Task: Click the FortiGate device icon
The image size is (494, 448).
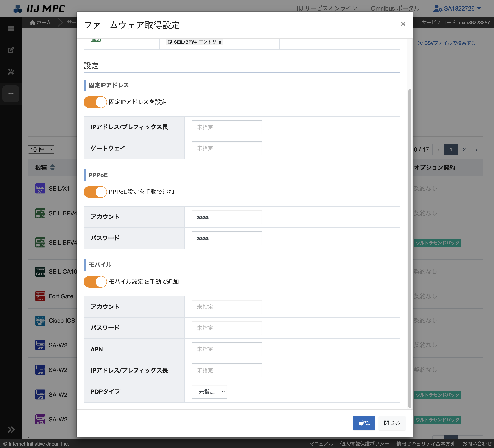Action: point(40,296)
